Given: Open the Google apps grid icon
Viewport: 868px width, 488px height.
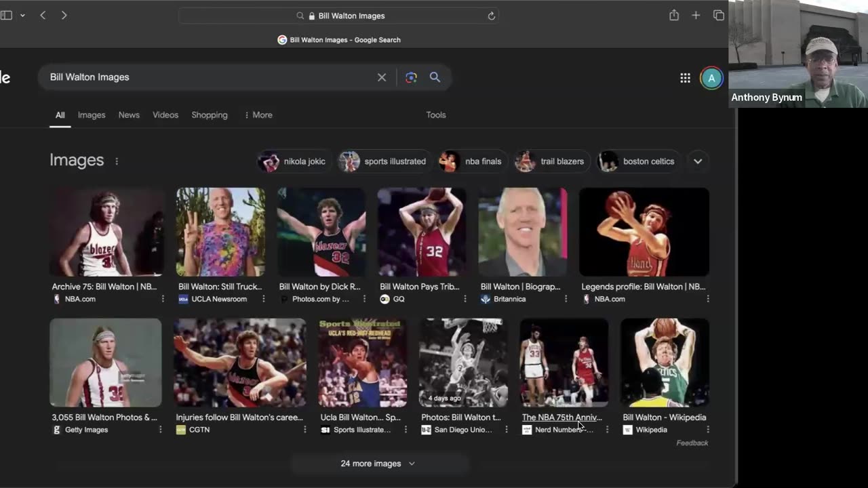Looking at the screenshot, I should (685, 78).
